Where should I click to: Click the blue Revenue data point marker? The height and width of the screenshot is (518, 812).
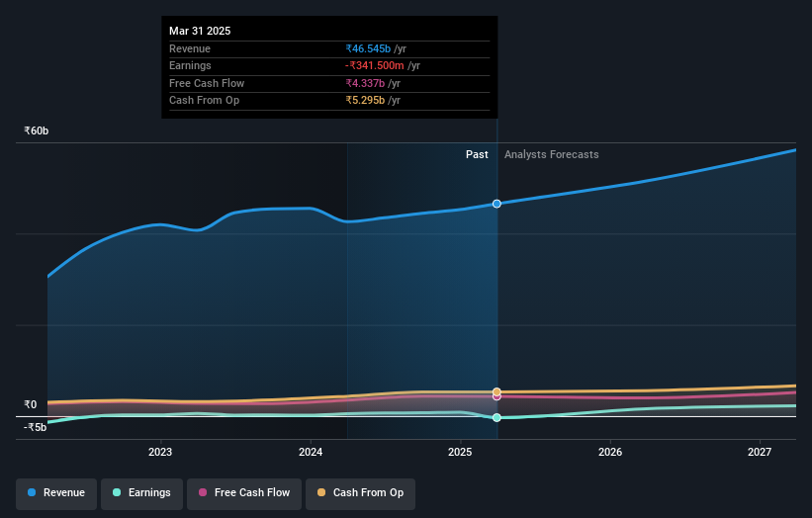point(496,204)
